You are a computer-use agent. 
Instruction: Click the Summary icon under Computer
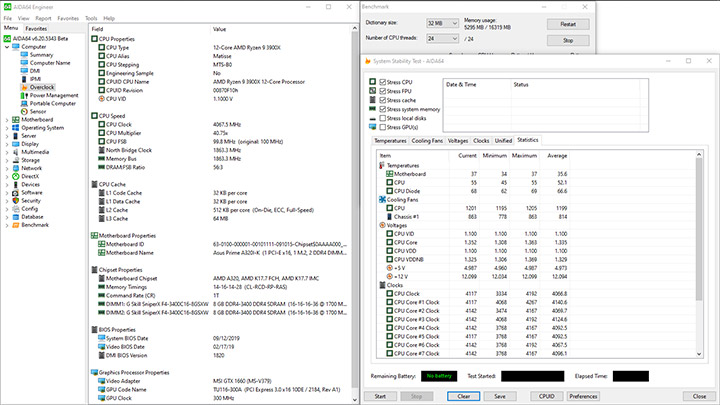point(23,55)
